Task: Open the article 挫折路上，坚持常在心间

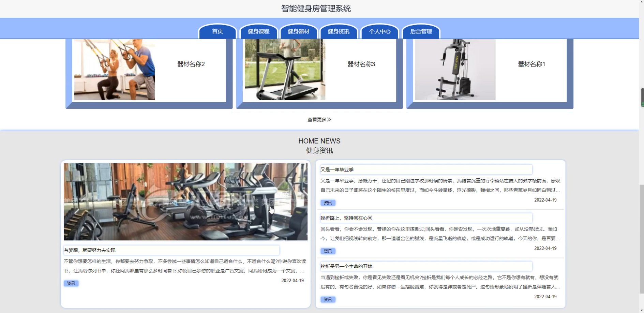Action: [426, 218]
